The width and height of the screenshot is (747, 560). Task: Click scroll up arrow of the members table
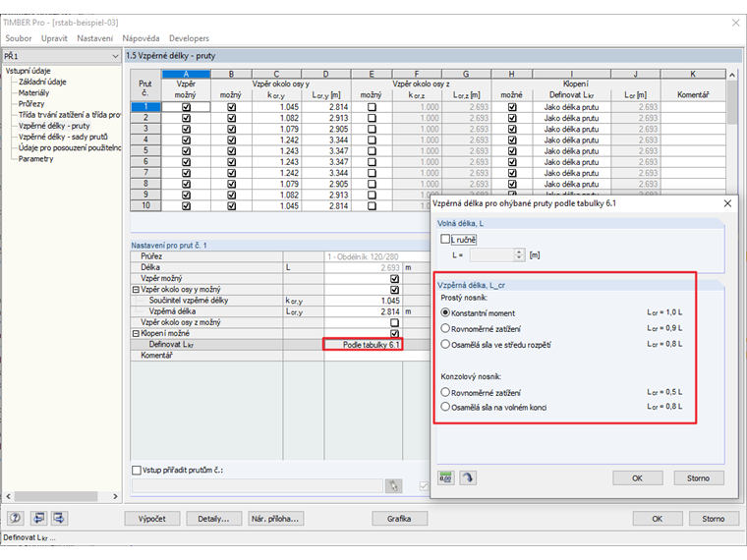pyautogui.click(x=732, y=75)
